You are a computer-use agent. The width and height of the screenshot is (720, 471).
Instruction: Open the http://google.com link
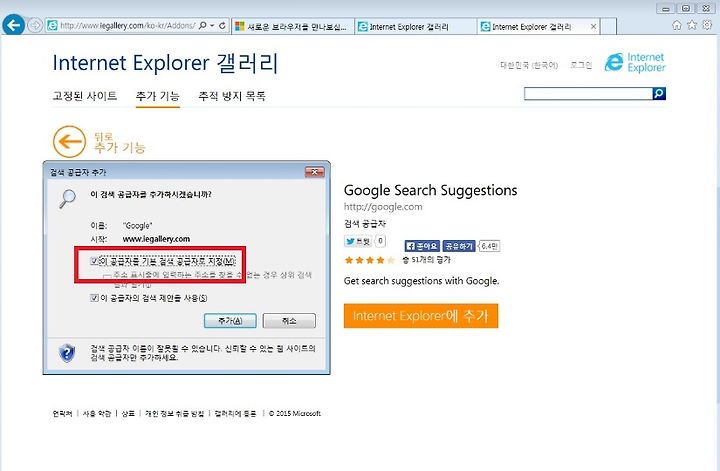(383, 207)
